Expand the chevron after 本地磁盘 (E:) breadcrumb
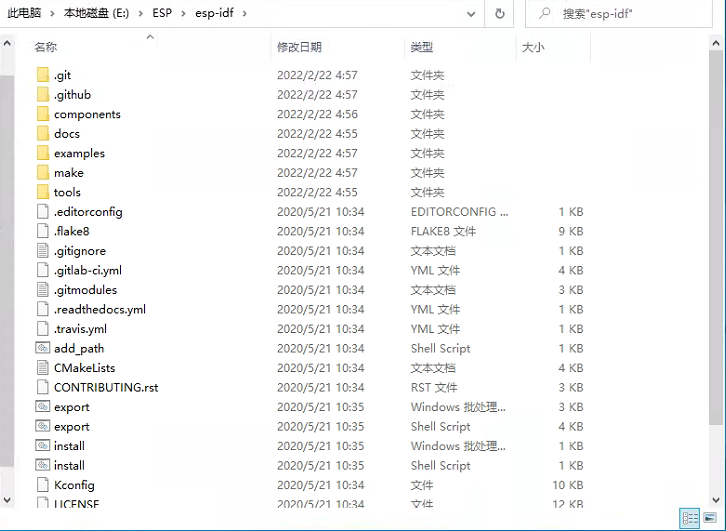This screenshot has height=531, width=726. 141,13
